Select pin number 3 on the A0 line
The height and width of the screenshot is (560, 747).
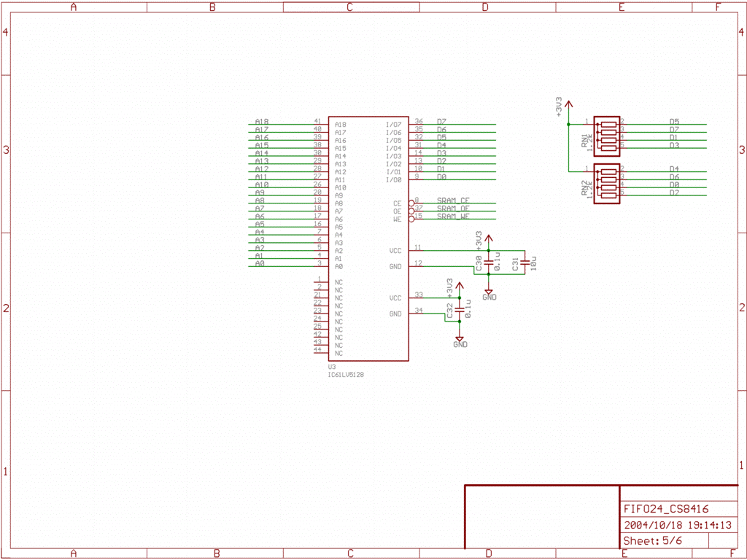coord(320,263)
